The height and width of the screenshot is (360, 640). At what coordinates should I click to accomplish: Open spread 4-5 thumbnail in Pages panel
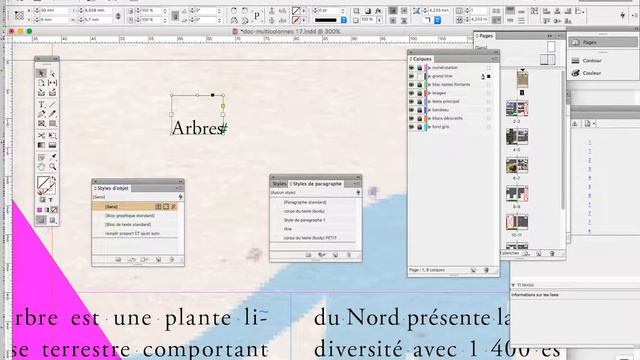tap(517, 137)
